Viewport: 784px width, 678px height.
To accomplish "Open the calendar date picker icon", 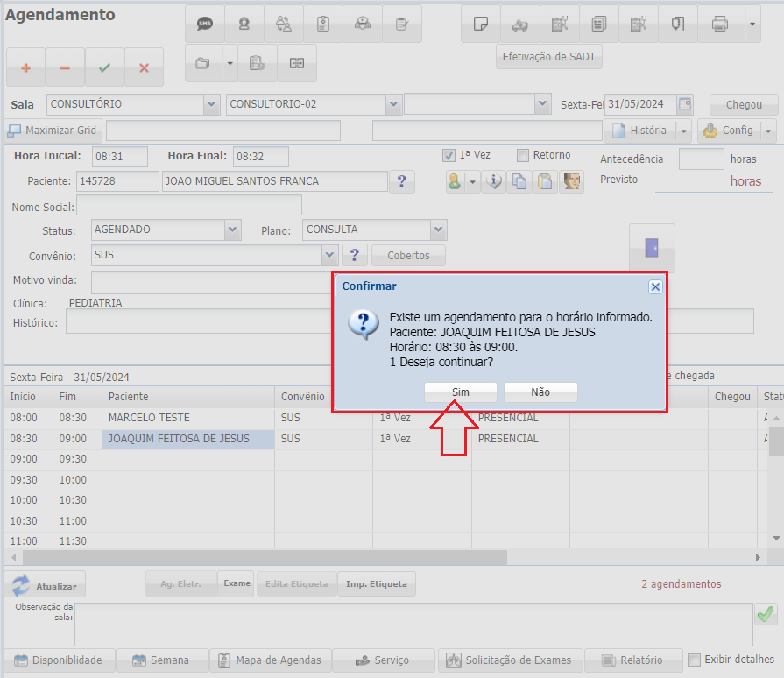I will (684, 104).
